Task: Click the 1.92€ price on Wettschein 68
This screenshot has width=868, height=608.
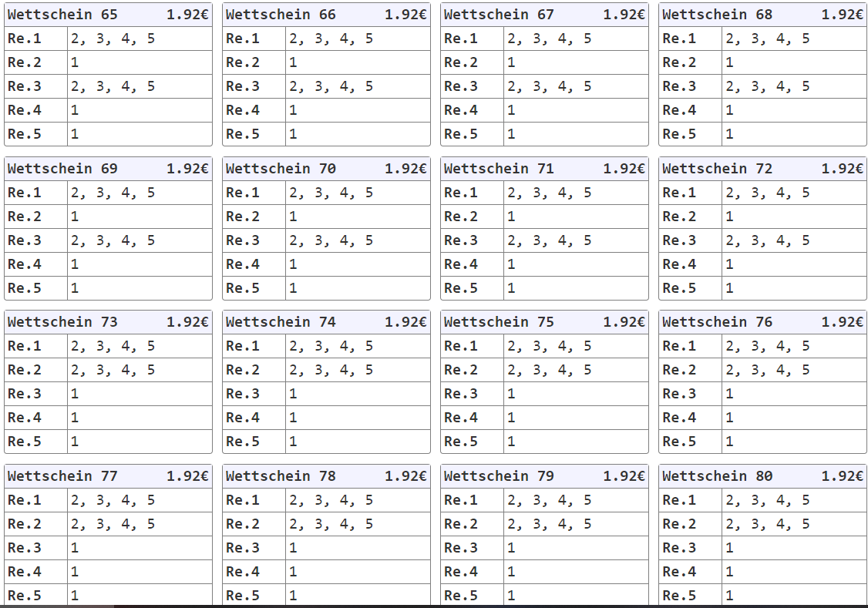Action: click(x=842, y=15)
